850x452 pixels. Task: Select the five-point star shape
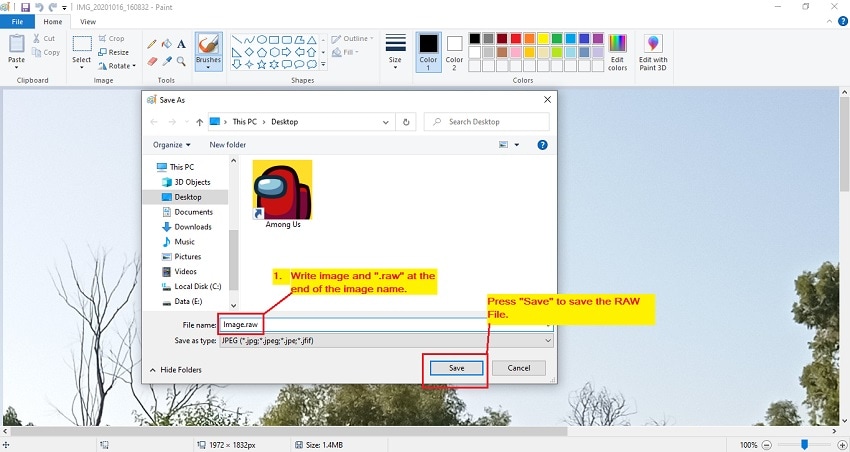[x=261, y=64]
